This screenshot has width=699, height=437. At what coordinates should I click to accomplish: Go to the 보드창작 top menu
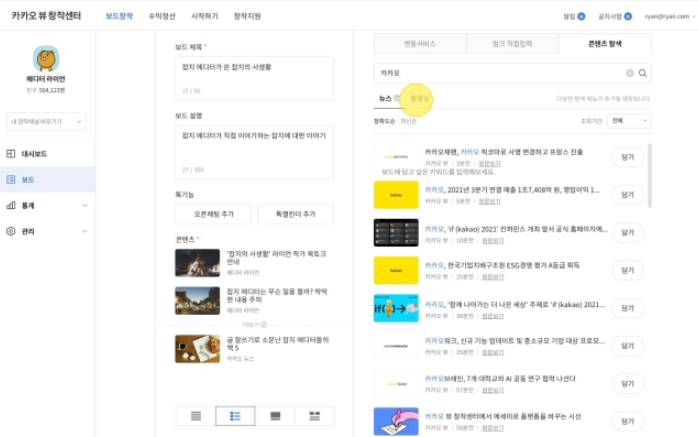[119, 16]
